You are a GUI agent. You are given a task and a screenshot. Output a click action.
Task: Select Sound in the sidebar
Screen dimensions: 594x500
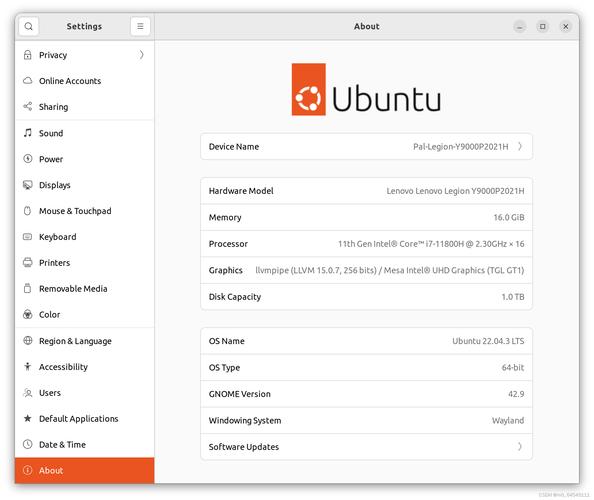pyautogui.click(x=84, y=133)
